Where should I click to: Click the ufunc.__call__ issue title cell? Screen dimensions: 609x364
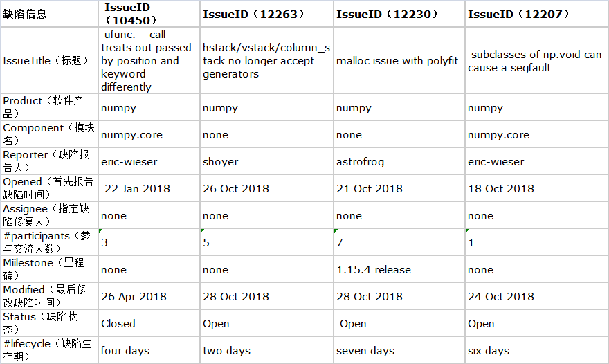coord(146,61)
